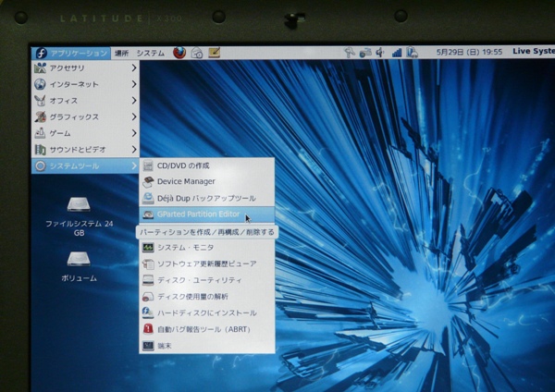Open the System menu in top panel

coord(150,53)
